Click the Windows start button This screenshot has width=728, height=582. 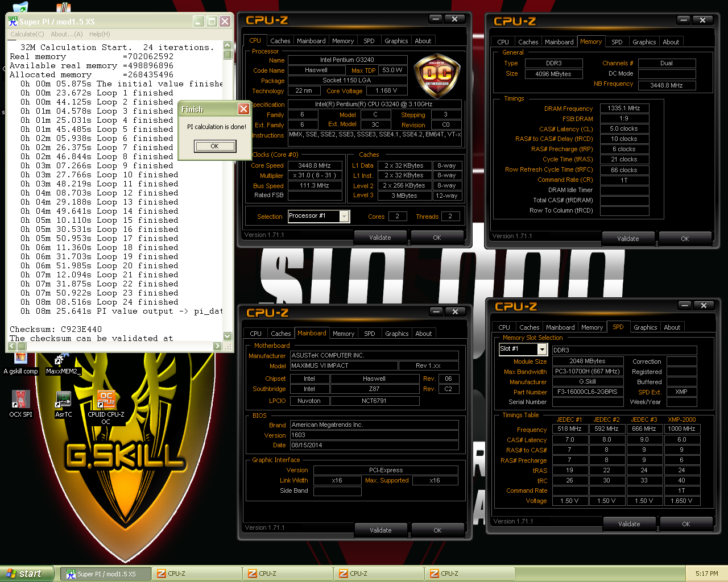tap(27, 574)
